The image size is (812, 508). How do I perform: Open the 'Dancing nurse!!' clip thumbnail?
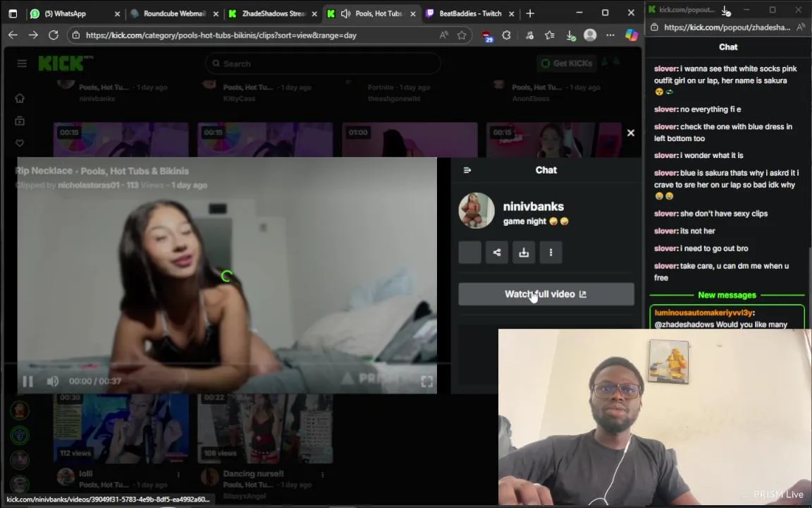tap(265, 429)
